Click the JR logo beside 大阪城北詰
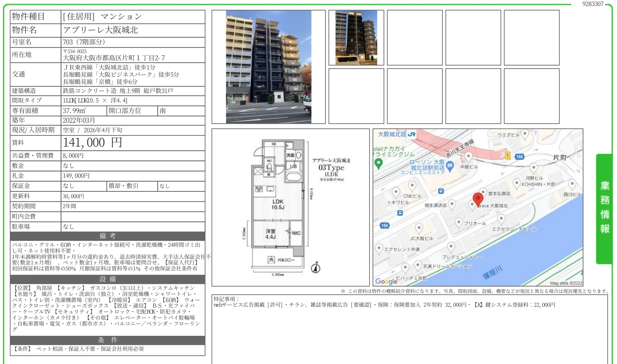The width and height of the screenshot is (617, 364). click(x=412, y=134)
